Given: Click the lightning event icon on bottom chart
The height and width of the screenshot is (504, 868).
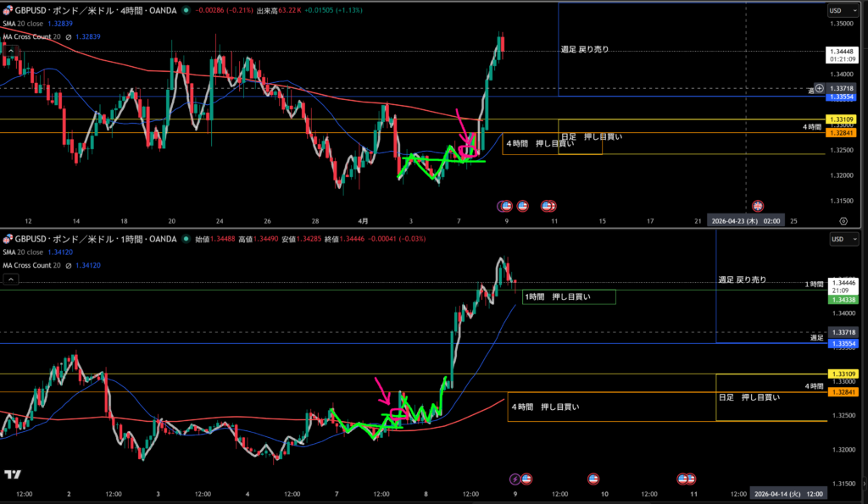Looking at the screenshot, I should click(x=514, y=479).
